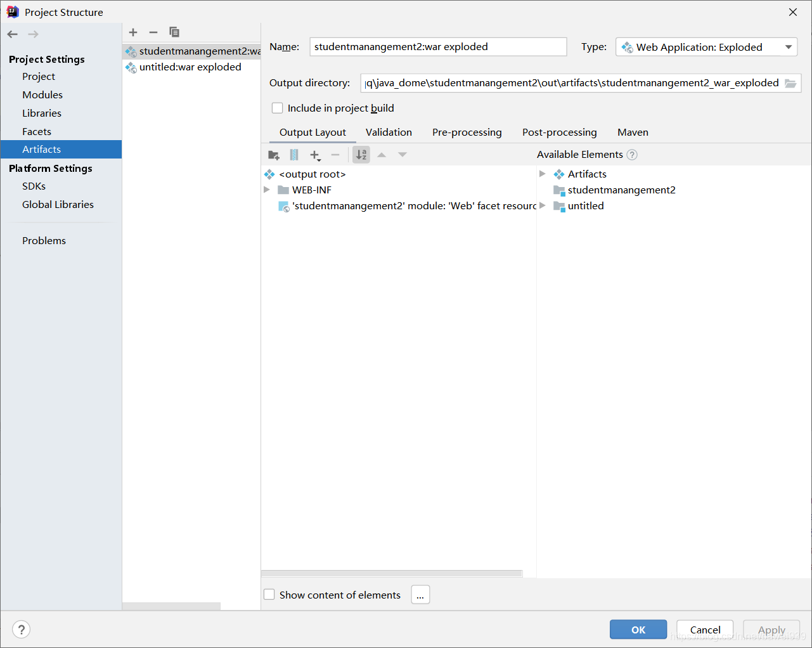Viewport: 812px width, 648px height.
Task: Open Global Libraries under Platform Settings
Action: (x=58, y=205)
